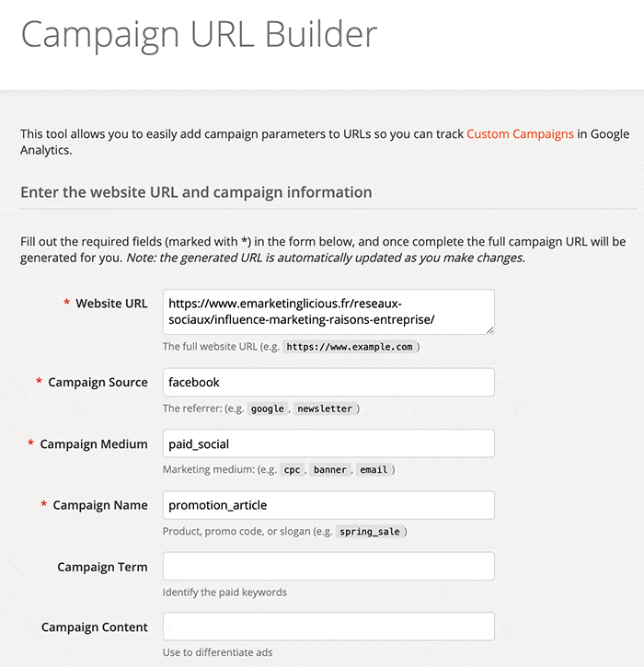Open the Custom Campaigns link

coord(520,133)
